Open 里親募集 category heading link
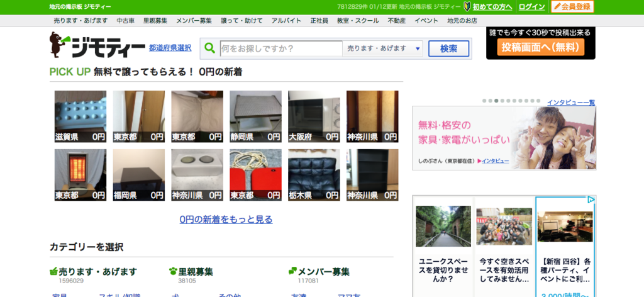Screen dimensions: 644x297 click(196, 272)
